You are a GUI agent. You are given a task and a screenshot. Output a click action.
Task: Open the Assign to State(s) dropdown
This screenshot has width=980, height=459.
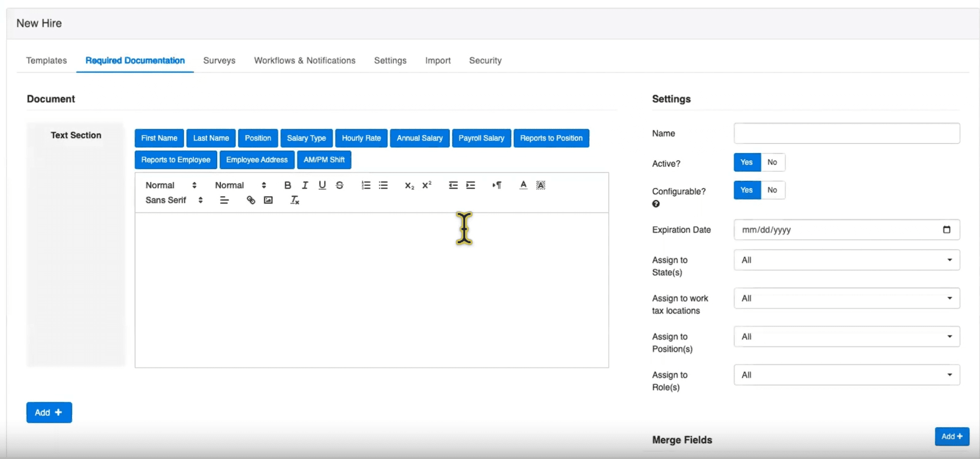[846, 260]
